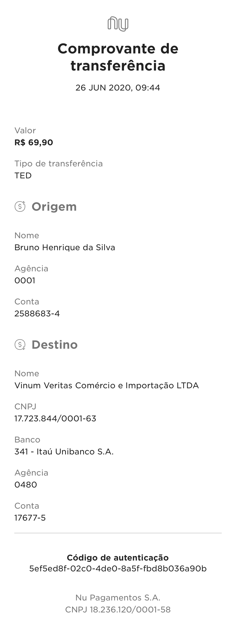This screenshot has height=644, width=236.
Task: Select bank 341 - Itaú Unibanco S.A.
Action: point(64,452)
